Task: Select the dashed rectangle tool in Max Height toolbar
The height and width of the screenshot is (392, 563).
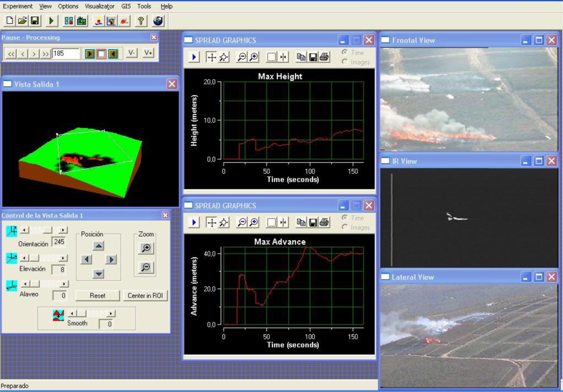Action: tap(271, 57)
